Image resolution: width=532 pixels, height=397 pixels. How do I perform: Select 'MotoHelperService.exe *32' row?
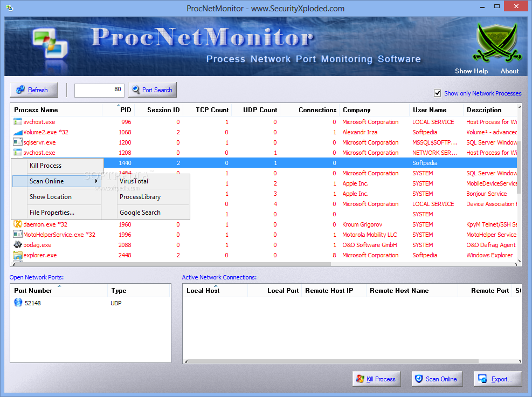[x=264, y=235]
